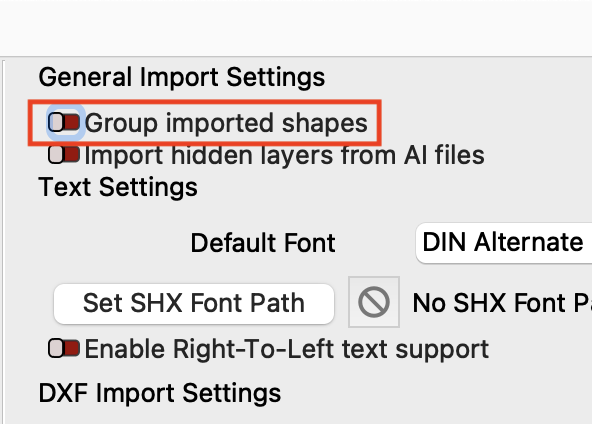The height and width of the screenshot is (424, 592).
Task: Click the No SHX Font Path status text
Action: pyautogui.click(x=502, y=303)
